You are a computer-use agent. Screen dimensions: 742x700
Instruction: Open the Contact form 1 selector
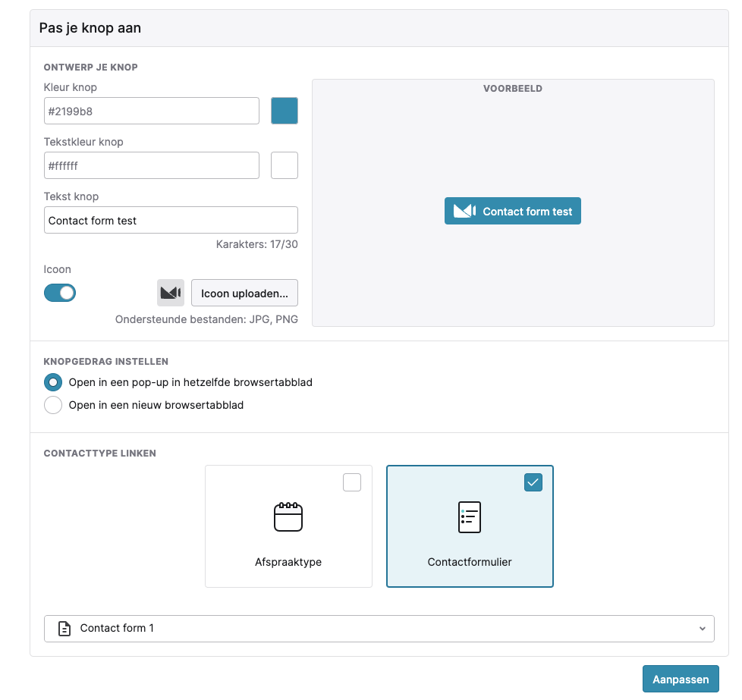coord(379,629)
